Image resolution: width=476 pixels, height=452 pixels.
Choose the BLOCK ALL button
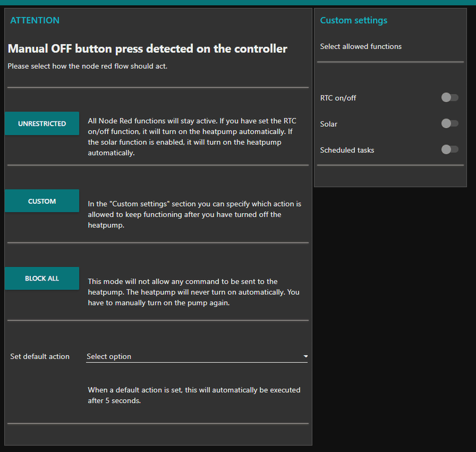pyautogui.click(x=42, y=278)
